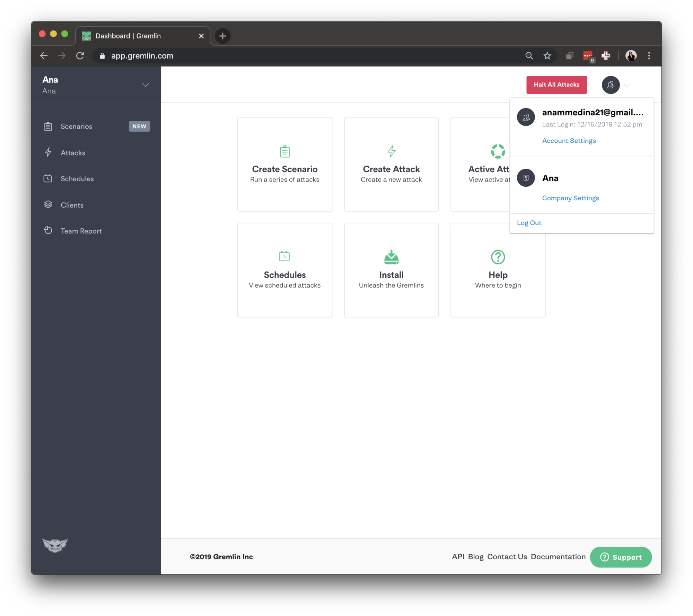Open Chrome three-dot menu

[x=649, y=56]
